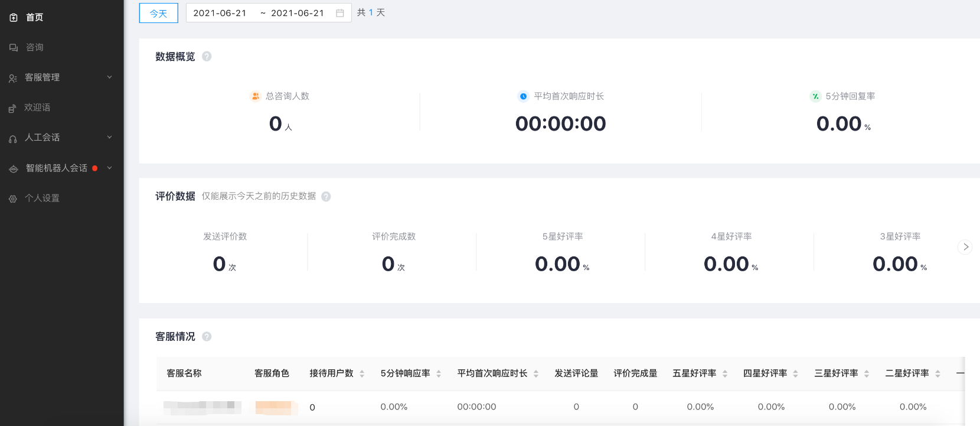Click the 人工会话 headset icon

coord(13,138)
